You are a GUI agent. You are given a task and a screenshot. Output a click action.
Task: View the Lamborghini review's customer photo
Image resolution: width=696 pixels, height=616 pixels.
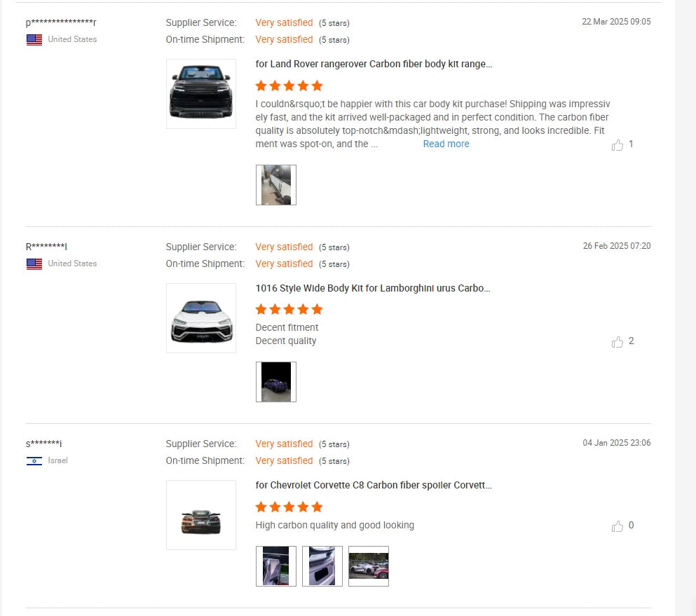(276, 382)
